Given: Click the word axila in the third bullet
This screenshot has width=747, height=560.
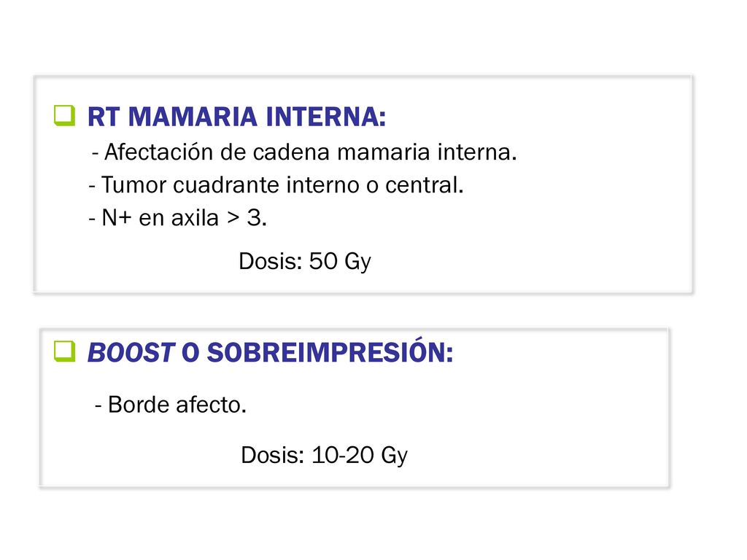Looking at the screenshot, I should coord(195,218).
